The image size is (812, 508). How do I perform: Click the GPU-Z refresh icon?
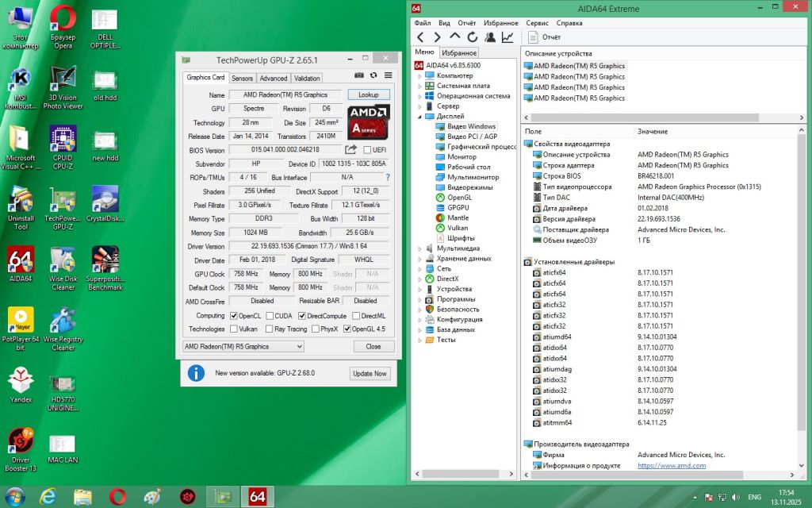(x=373, y=75)
